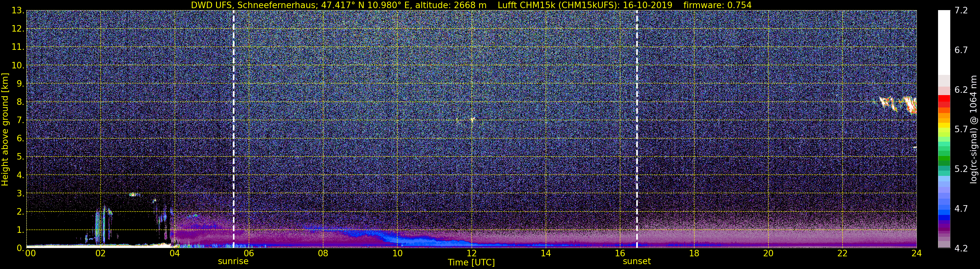Click the 'Height above ground [km]' axis label
This screenshot has height=269, width=980.
click(x=5, y=130)
